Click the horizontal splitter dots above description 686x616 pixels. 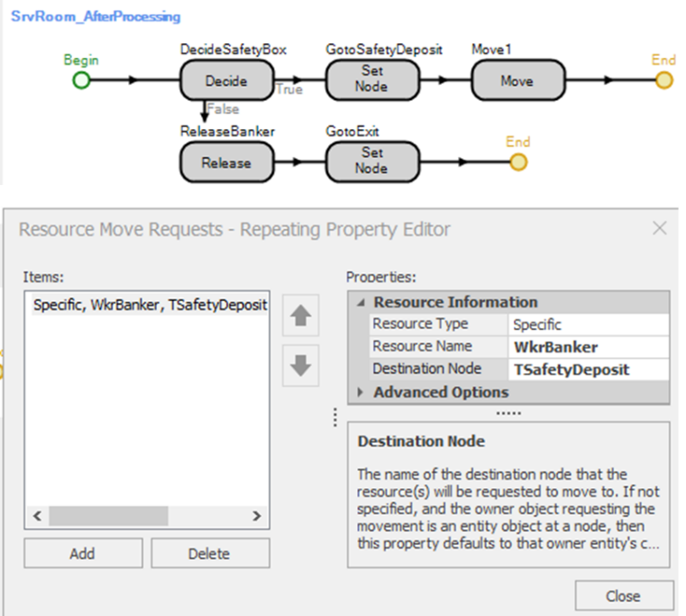508,413
